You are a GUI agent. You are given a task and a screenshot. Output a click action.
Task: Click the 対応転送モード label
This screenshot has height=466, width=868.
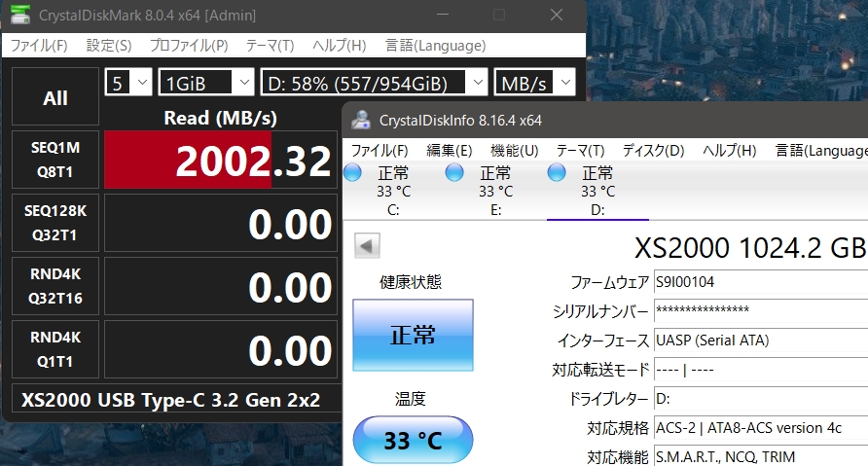point(600,370)
